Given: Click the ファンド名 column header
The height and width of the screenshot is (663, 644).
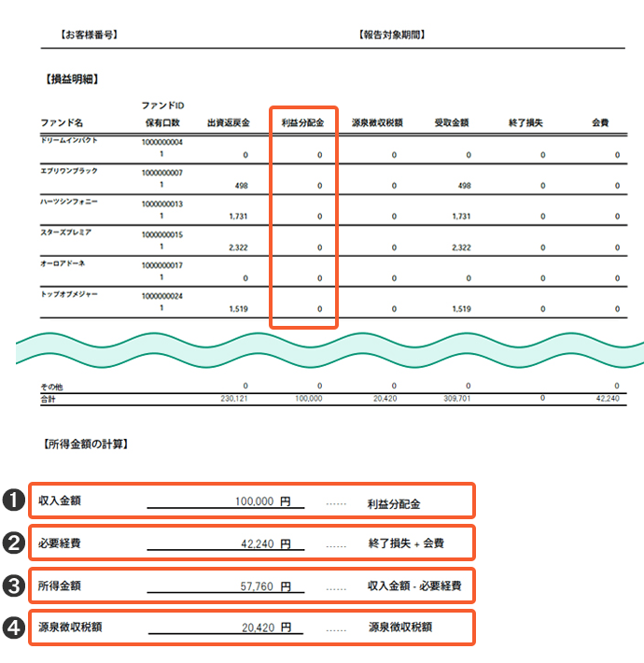Looking at the screenshot, I should click(x=62, y=122).
